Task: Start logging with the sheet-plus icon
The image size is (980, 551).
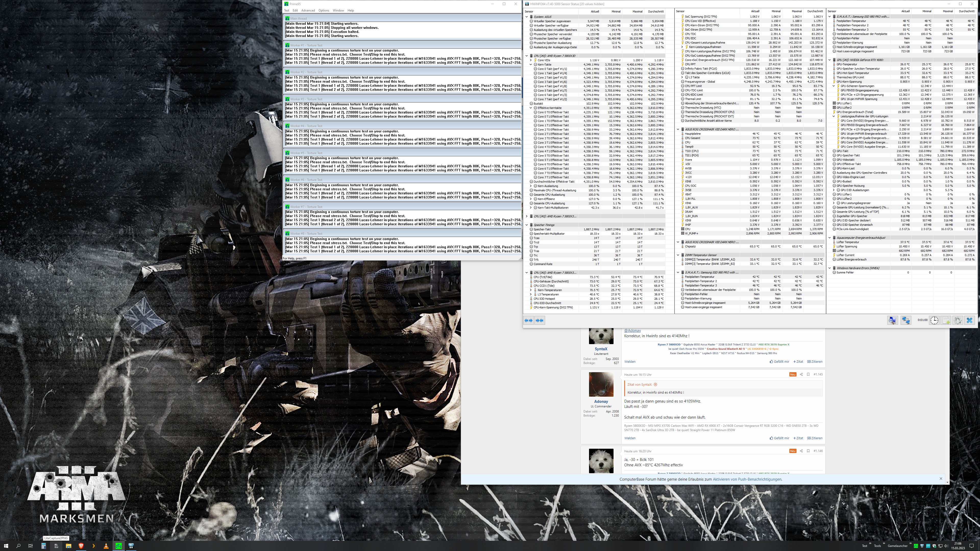Action: tap(946, 320)
